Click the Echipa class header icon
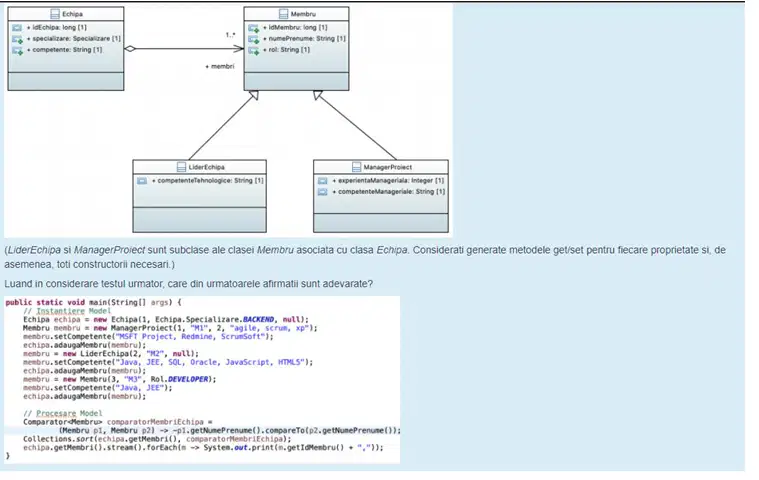The image size is (759, 480). point(55,14)
